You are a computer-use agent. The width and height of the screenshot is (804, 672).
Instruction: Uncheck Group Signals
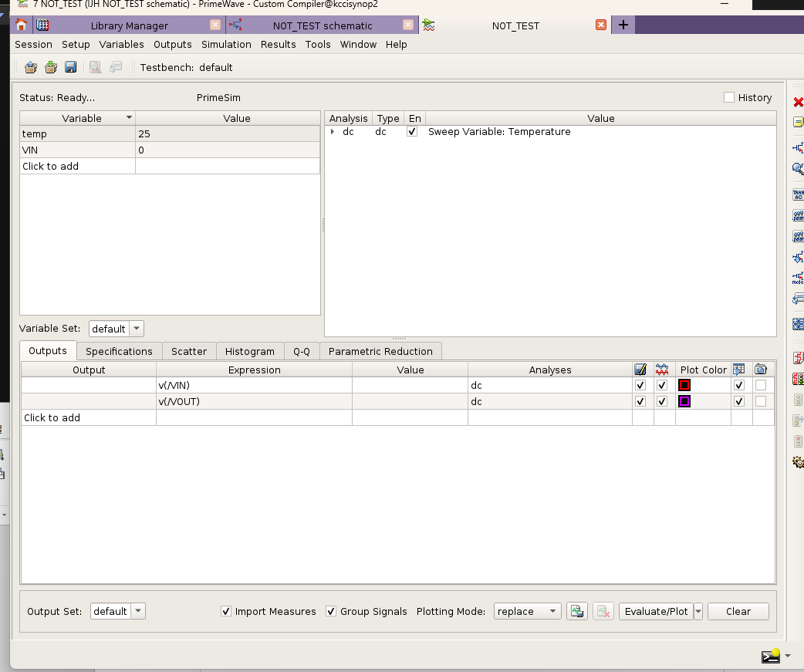(x=331, y=611)
